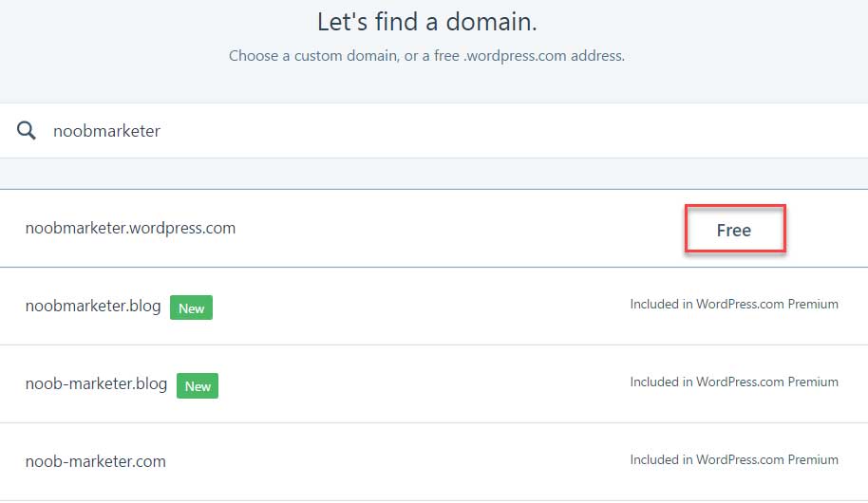Select the noob-marketer.blog domain
868x503 pixels.
pyautogui.click(x=96, y=383)
